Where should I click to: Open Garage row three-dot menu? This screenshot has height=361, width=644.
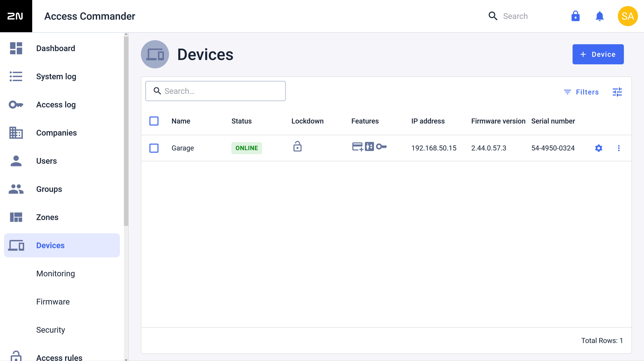pos(619,148)
